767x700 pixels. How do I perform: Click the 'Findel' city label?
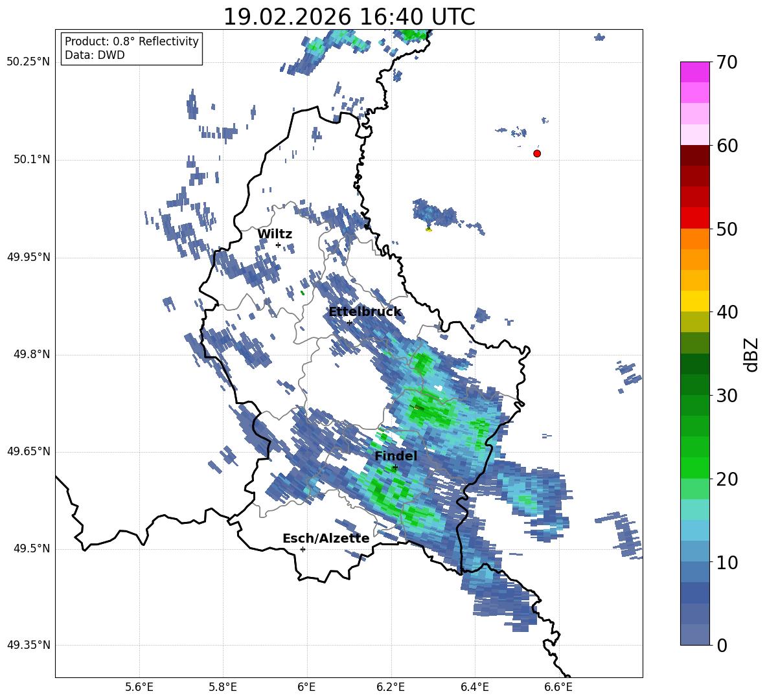(x=396, y=456)
